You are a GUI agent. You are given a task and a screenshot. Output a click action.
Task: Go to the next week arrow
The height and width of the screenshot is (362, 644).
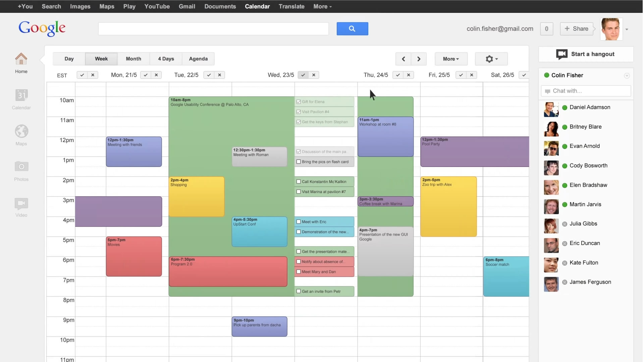[x=419, y=59]
